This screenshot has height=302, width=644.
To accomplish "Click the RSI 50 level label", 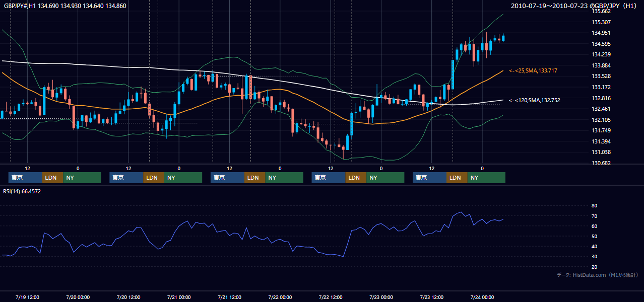I will (x=594, y=237).
